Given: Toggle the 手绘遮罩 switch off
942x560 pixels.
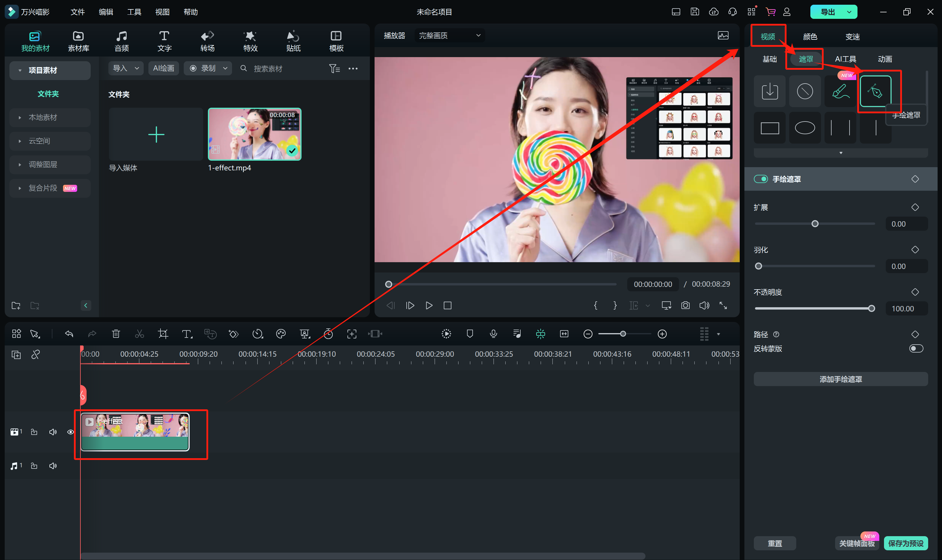Looking at the screenshot, I should tap(760, 179).
